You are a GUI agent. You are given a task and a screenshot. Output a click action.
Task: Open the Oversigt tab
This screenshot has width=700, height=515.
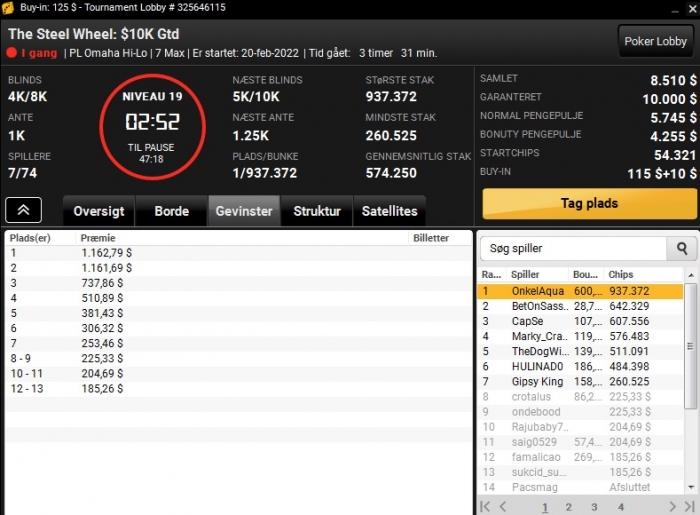coord(99,211)
